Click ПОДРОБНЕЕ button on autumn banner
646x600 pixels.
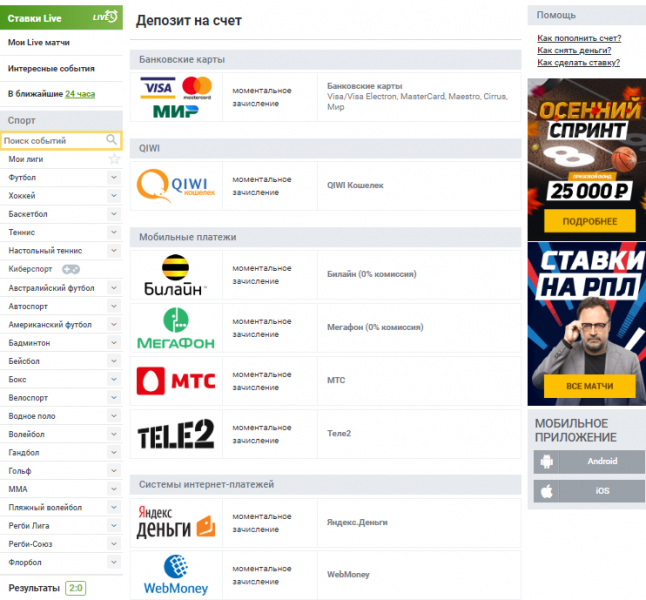[x=590, y=221]
